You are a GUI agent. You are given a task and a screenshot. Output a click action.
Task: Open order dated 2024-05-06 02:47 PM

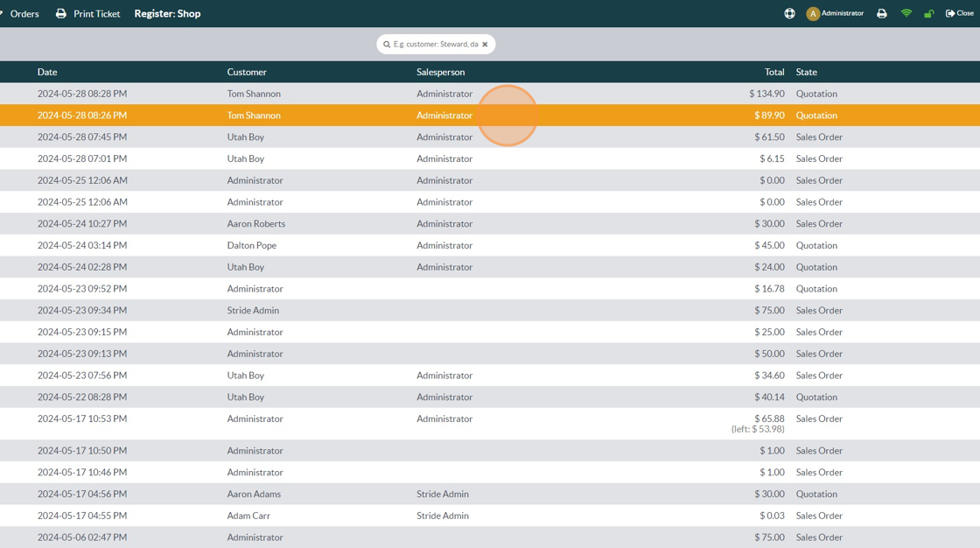point(490,537)
